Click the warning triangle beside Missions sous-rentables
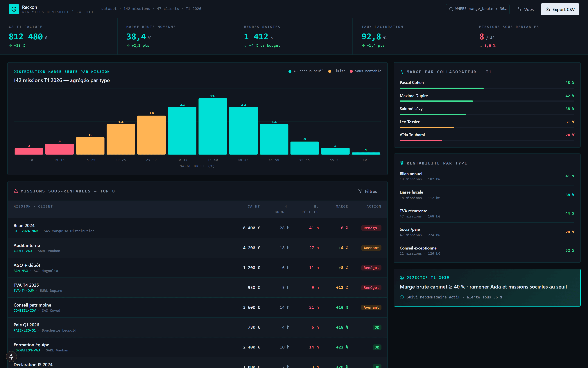 click(x=16, y=191)
